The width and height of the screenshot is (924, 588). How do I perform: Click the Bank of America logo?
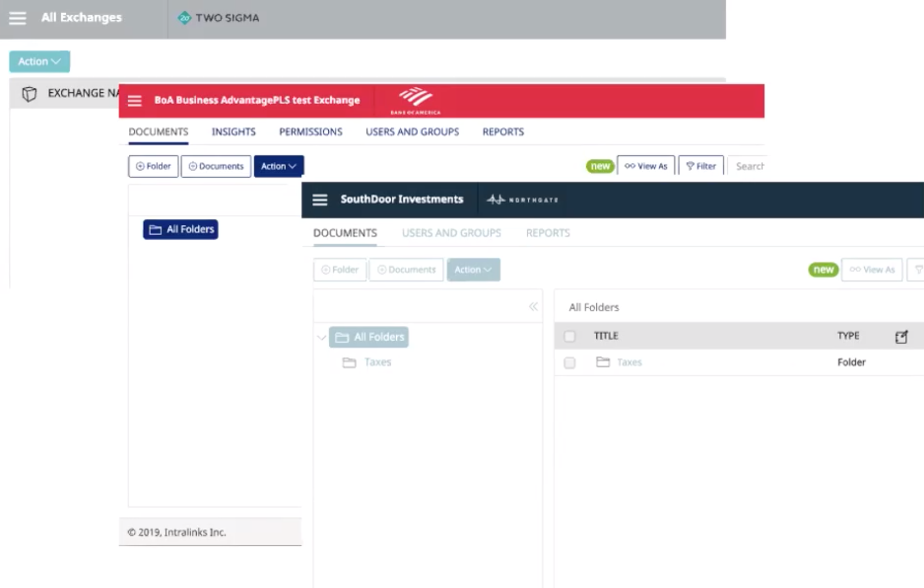[x=415, y=101]
